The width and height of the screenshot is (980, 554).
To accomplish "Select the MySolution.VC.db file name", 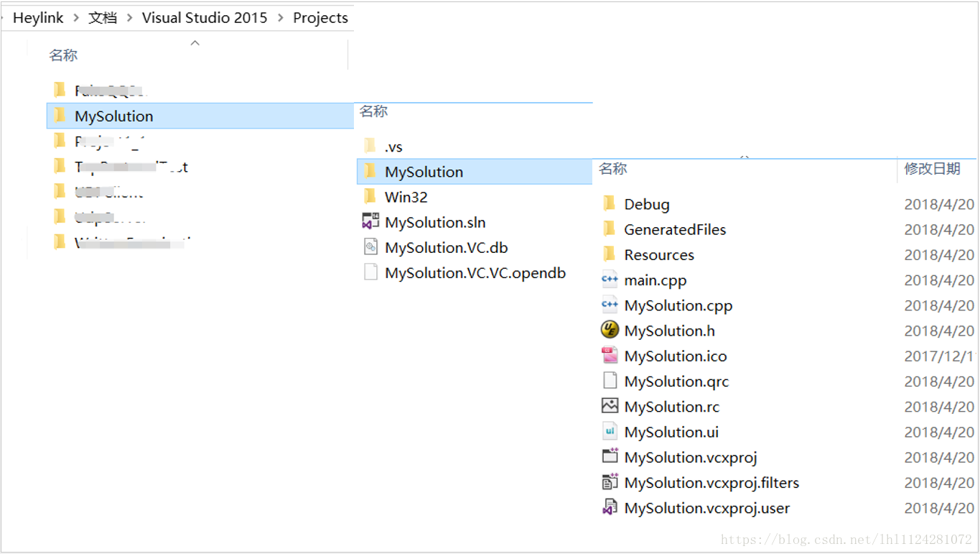I will pyautogui.click(x=447, y=248).
